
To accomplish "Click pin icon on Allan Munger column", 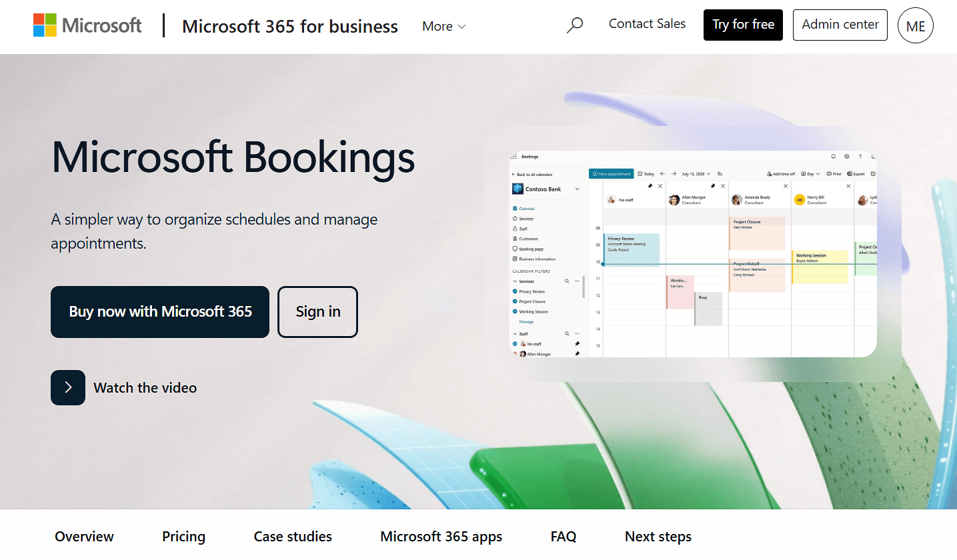I will (x=713, y=186).
